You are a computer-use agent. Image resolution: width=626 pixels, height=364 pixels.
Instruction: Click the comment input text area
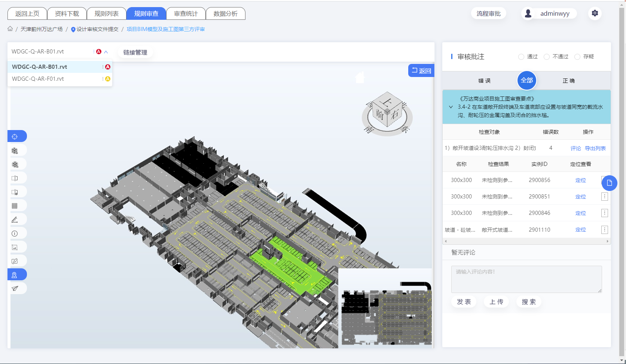(x=526, y=279)
